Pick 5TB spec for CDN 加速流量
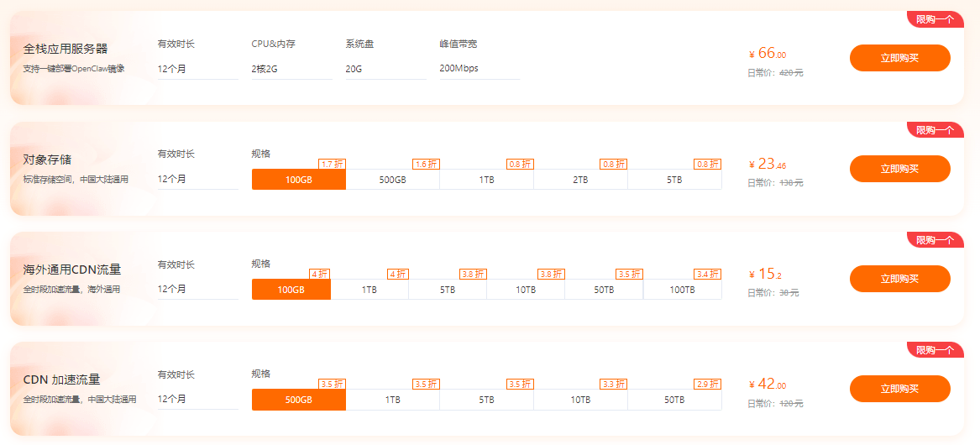980x445 pixels. [487, 400]
